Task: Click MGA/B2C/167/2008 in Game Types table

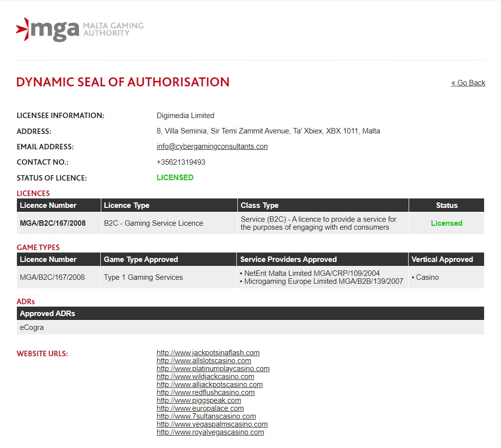Action: [52, 277]
